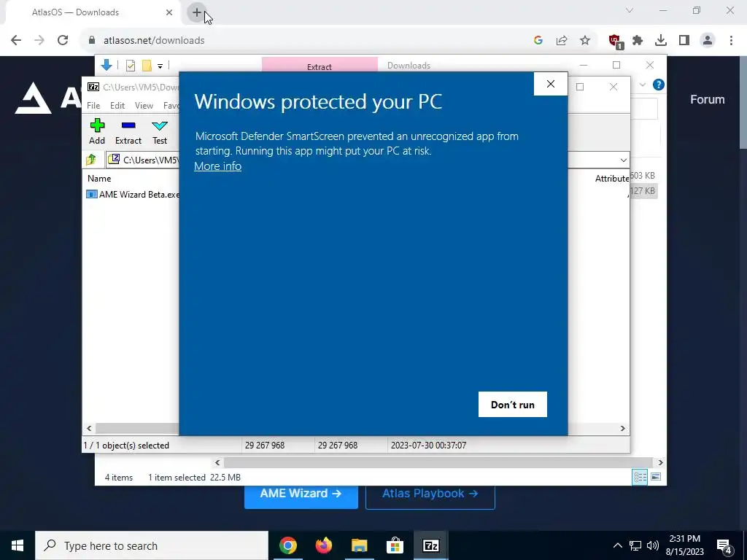Open Firefox from the taskbar

tap(323, 545)
